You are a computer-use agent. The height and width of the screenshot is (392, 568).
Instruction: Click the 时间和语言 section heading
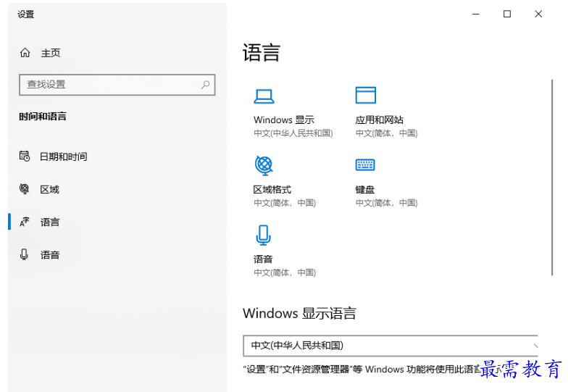tap(43, 116)
